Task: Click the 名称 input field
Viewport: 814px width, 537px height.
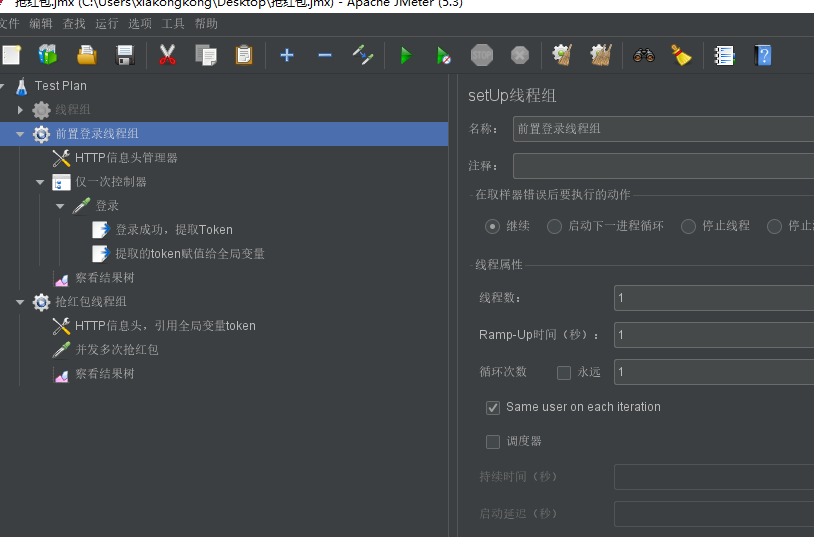Action: click(663, 129)
